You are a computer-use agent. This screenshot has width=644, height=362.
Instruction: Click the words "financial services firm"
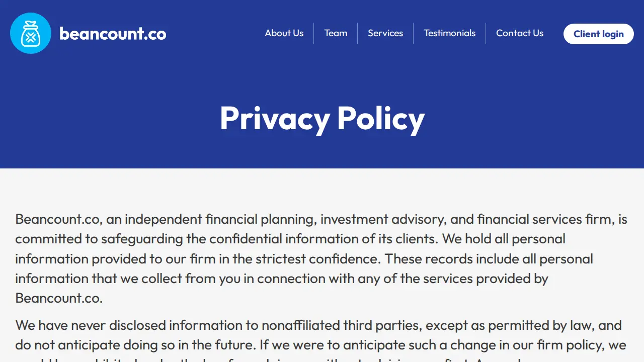tap(545, 219)
